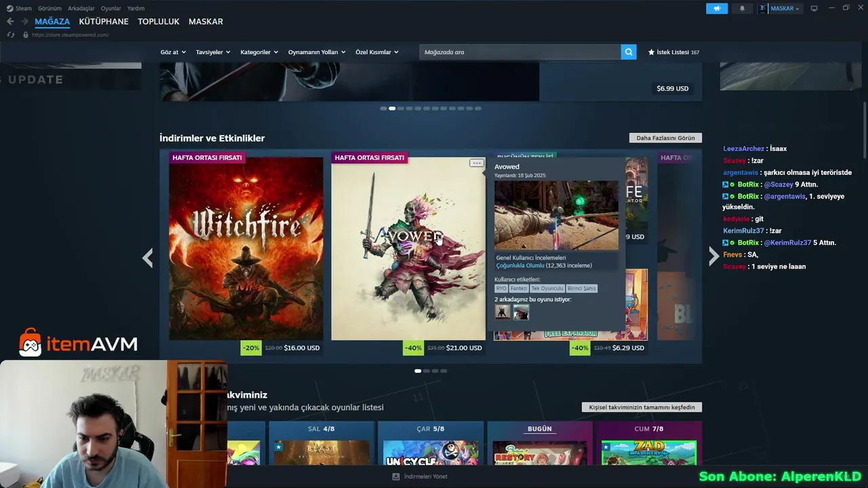Expand the Özel Kısımlar dropdown
The height and width of the screenshot is (488, 868).
377,52
